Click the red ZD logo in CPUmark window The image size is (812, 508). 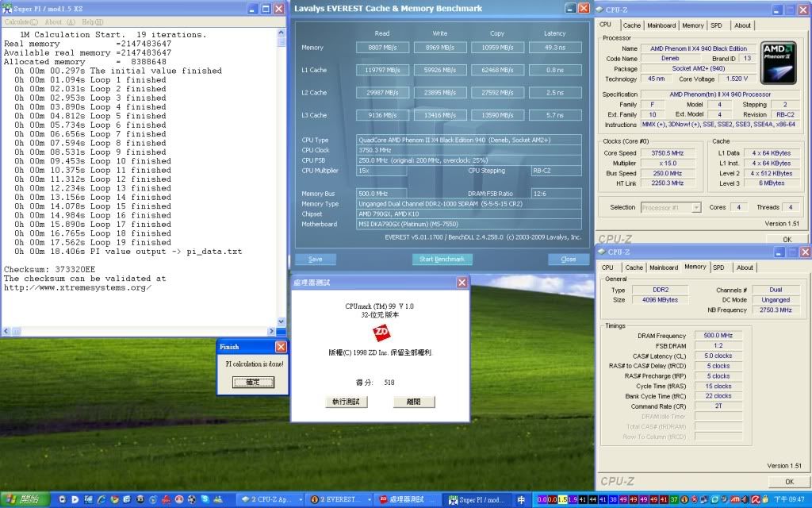click(x=381, y=333)
